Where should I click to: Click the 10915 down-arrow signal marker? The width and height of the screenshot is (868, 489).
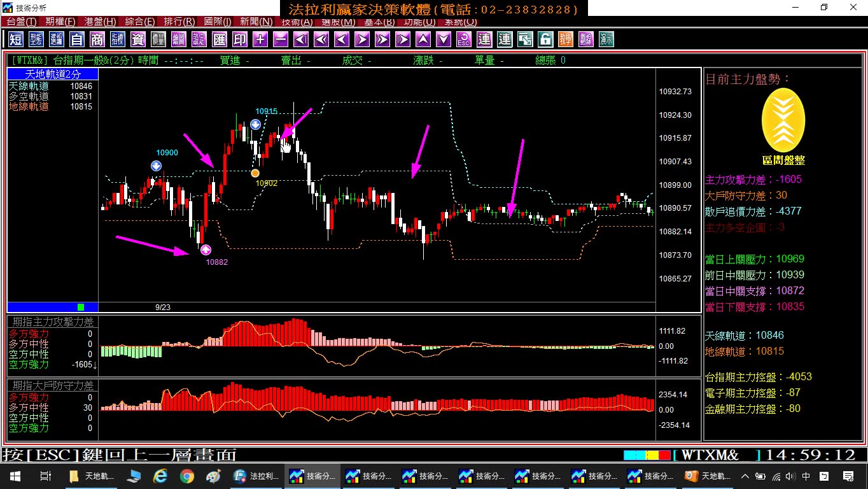pyautogui.click(x=255, y=124)
